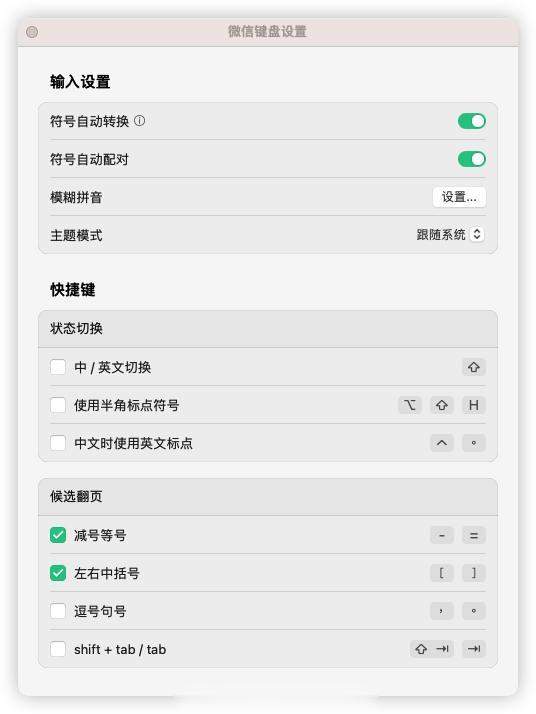Click the comma key cap for 逗号句号
Image resolution: width=536 pixels, height=714 pixels.
(x=442, y=611)
